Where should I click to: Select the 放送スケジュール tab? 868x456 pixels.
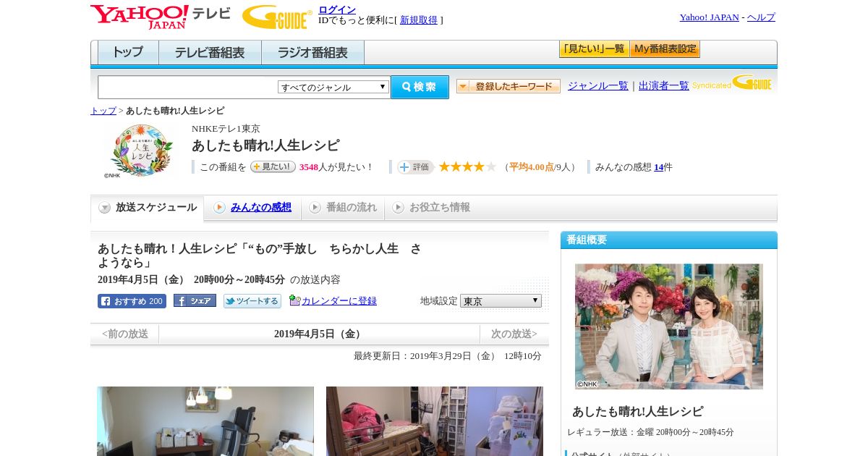148,208
